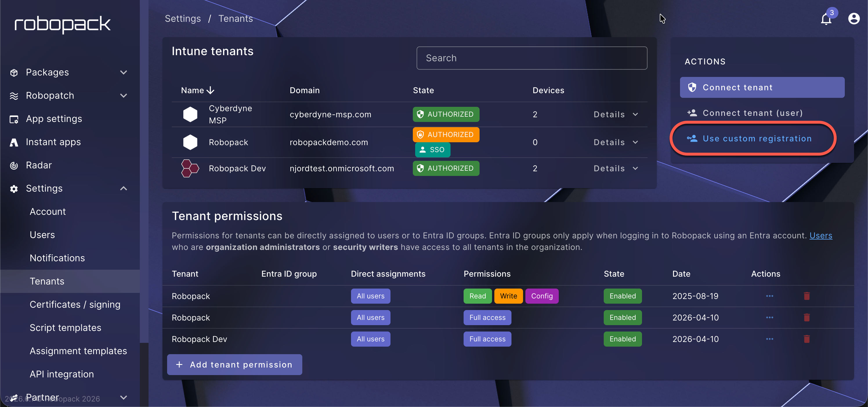868x407 pixels.
Task: Select Connect tenant (user) action
Action: tap(745, 113)
